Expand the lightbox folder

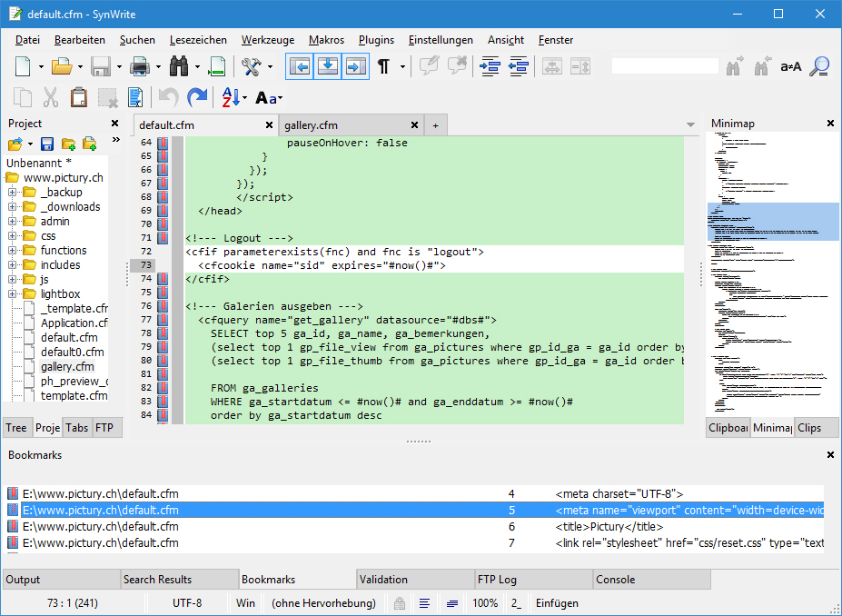tap(12, 293)
